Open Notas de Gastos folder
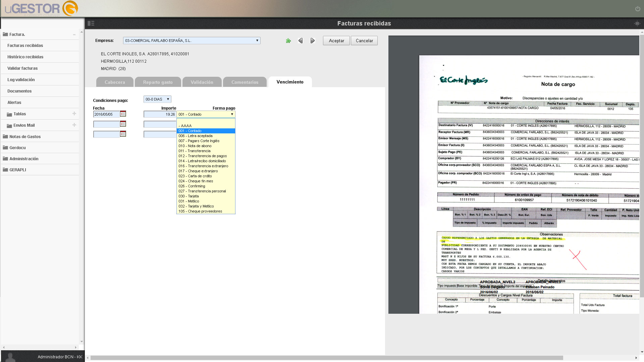Image resolution: width=644 pixels, height=362 pixels. (40, 136)
